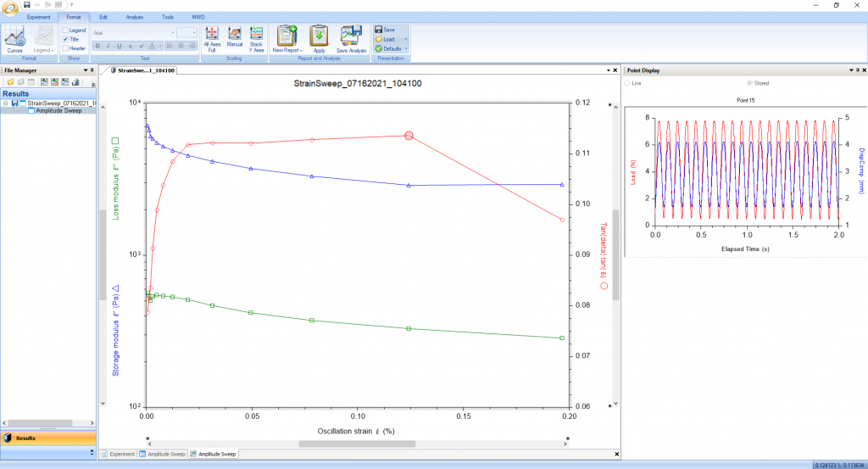The height and width of the screenshot is (469, 868).
Task: Select the StrainSwe...1_104100 document tab
Action: (142, 70)
